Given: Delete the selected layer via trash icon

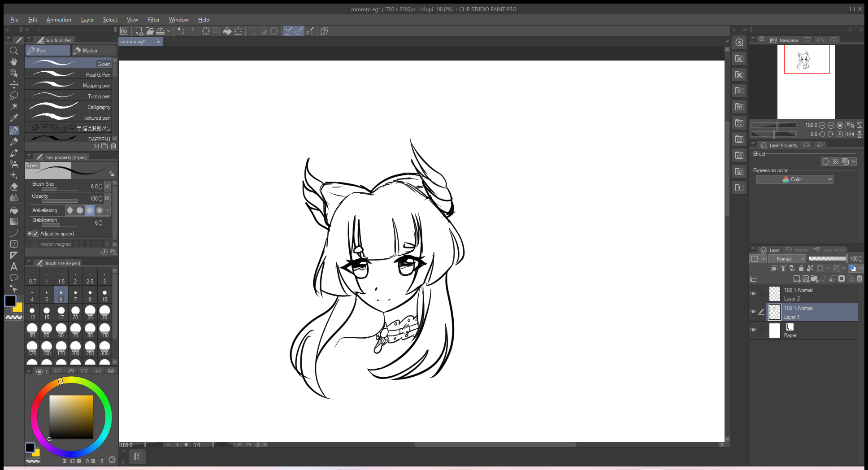Looking at the screenshot, I should coord(859,279).
